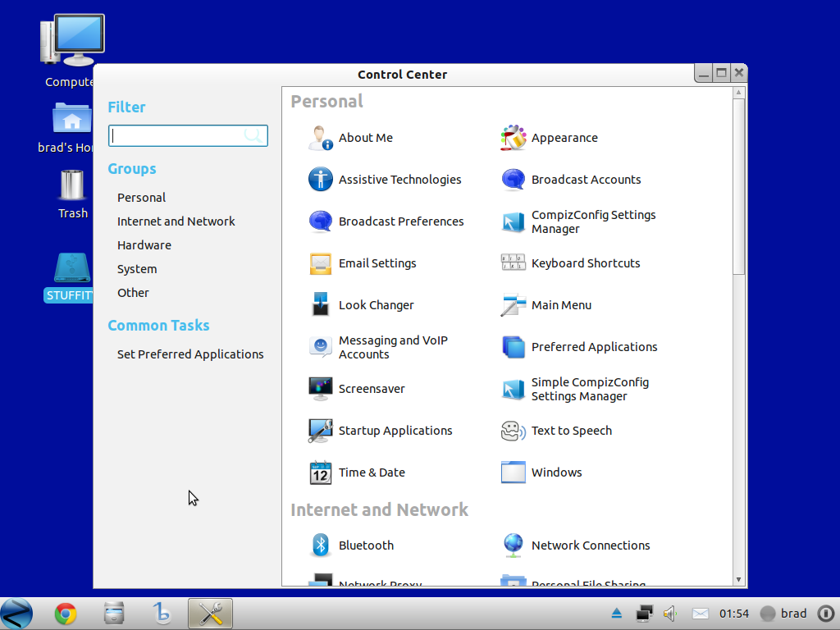Click the Keyboard Shortcuts label
The width and height of the screenshot is (840, 630).
(x=586, y=263)
